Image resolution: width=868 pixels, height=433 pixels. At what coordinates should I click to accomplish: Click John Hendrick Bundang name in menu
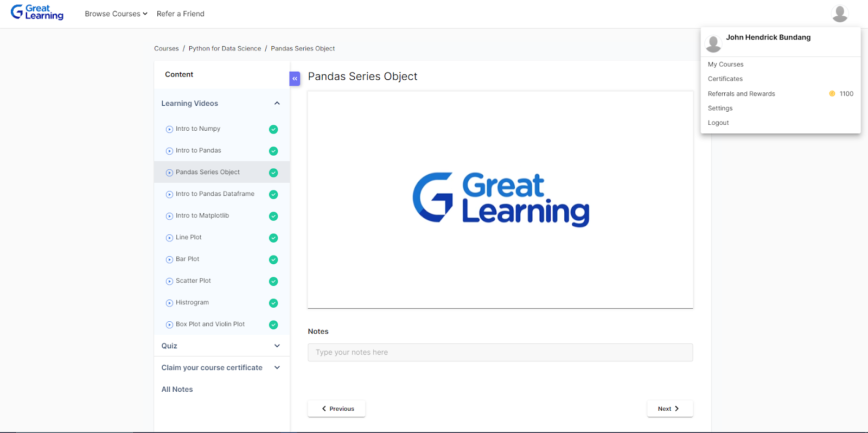pos(768,37)
